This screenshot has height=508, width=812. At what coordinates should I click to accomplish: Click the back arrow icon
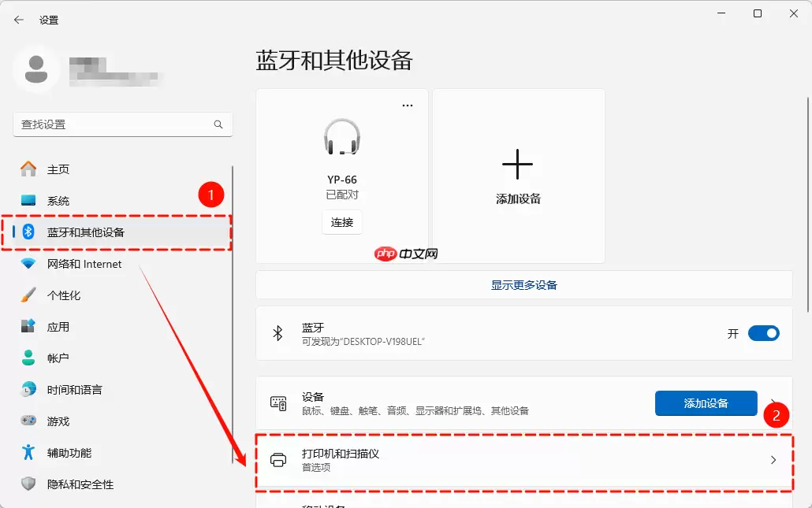pyautogui.click(x=19, y=20)
